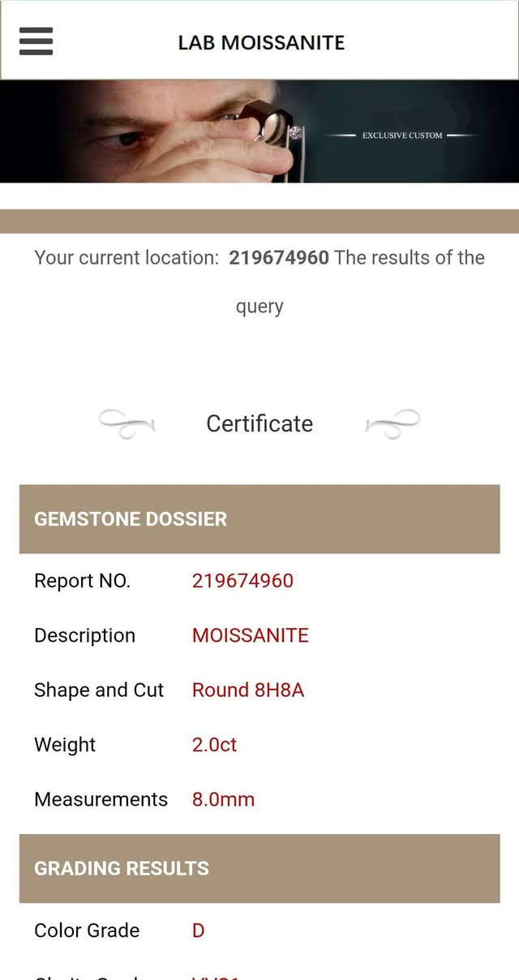
Task: Click the EXCLUSIVE CUSTOM banner text
Action: (x=402, y=135)
